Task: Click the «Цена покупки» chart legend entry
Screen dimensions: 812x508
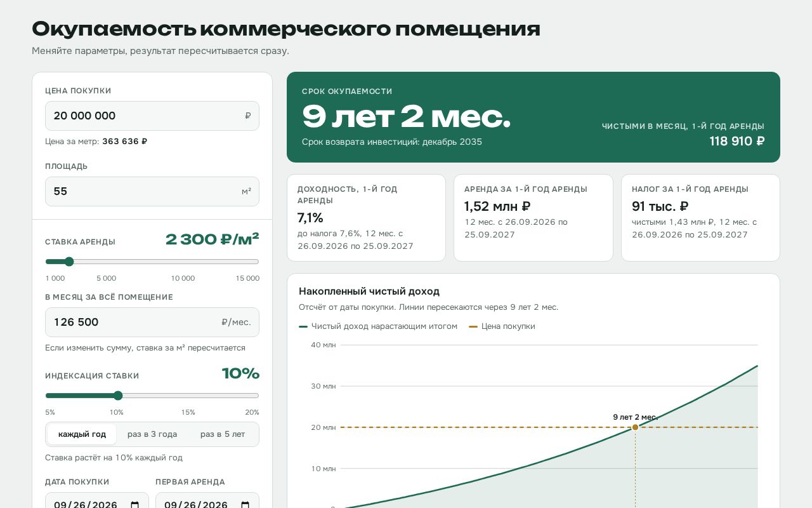Action: tap(502, 326)
